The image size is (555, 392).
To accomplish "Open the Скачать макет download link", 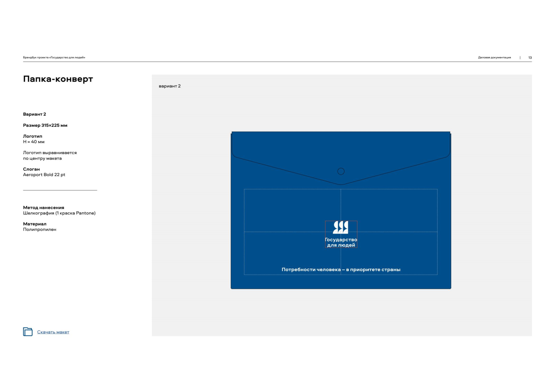I will click(x=53, y=332).
